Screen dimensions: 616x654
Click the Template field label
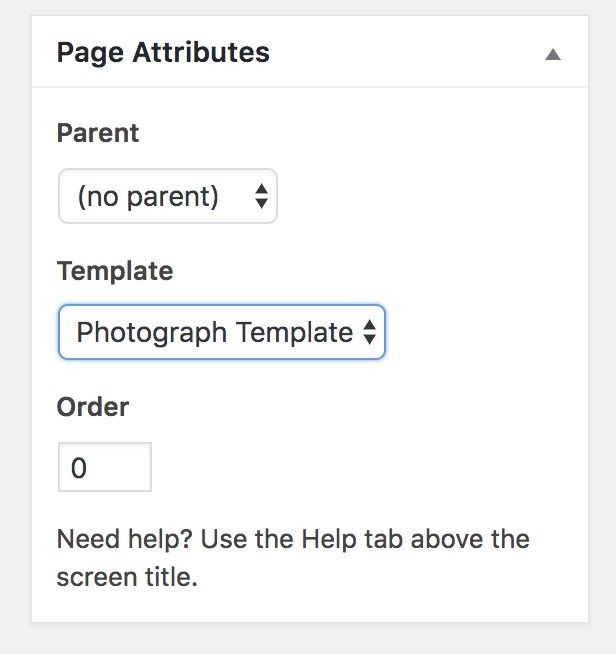115,271
